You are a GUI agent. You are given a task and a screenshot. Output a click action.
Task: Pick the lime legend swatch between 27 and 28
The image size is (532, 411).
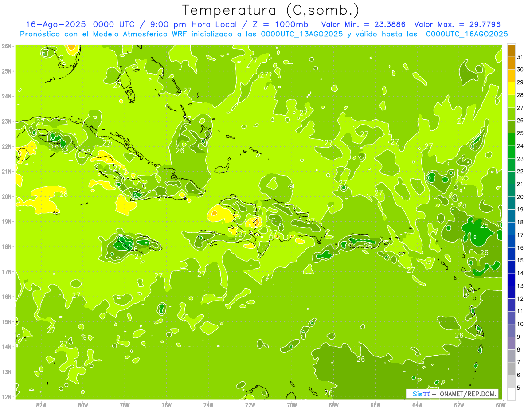(x=511, y=102)
